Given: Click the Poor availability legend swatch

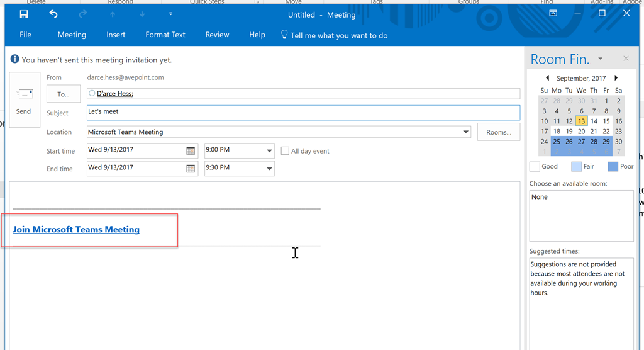Looking at the screenshot, I should coord(613,167).
